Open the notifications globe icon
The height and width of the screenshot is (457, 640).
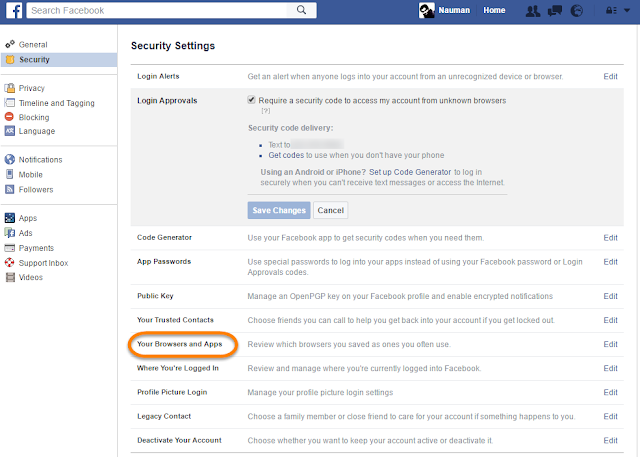click(576, 11)
